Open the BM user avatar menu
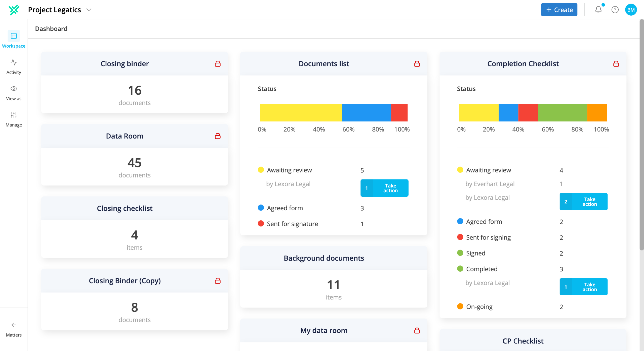 coord(631,10)
